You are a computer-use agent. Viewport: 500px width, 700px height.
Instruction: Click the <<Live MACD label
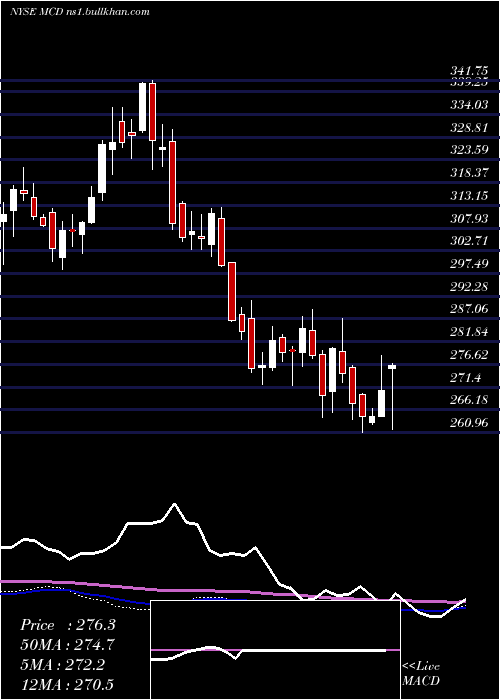click(x=421, y=674)
